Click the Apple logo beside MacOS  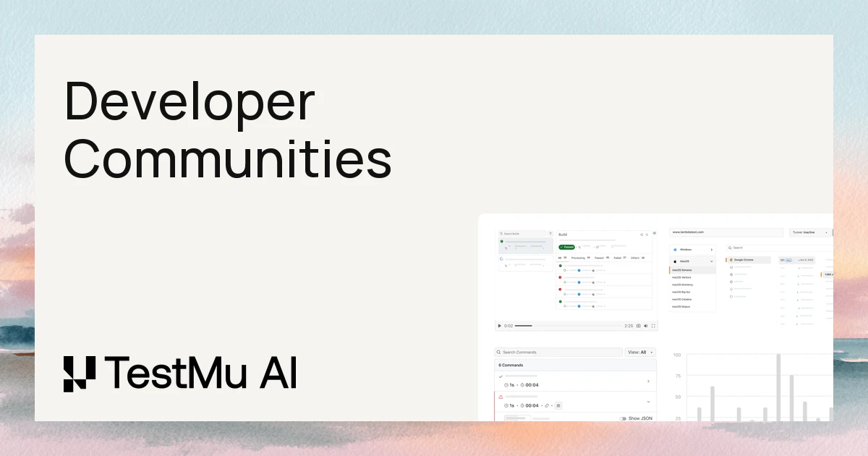tap(675, 261)
